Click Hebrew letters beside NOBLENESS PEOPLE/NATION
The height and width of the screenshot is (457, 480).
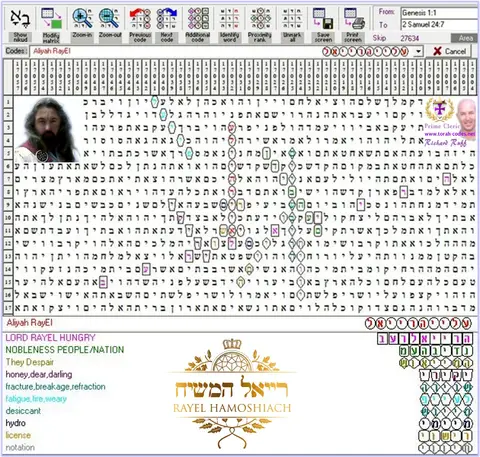point(436,351)
